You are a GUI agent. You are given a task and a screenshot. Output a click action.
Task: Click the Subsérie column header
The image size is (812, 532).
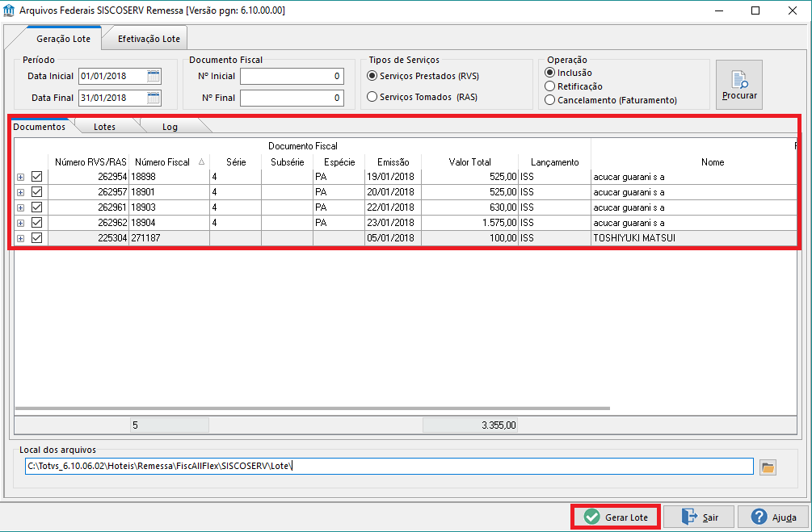288,162
